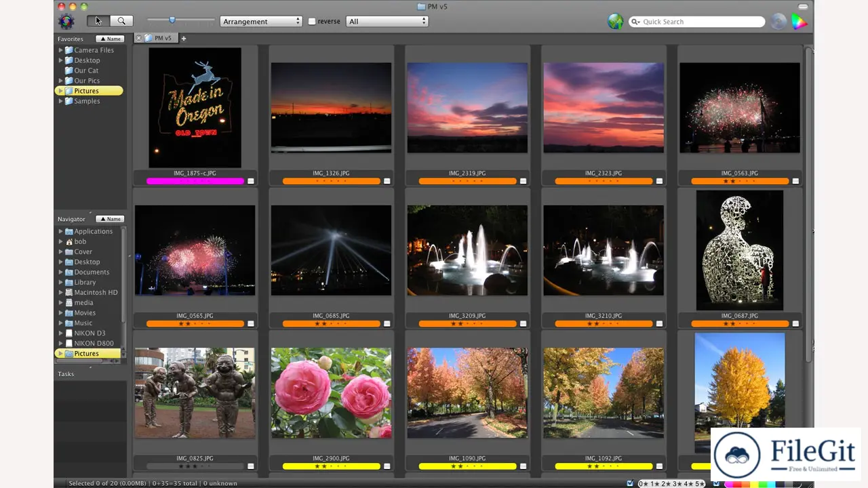Click the Camera Files folder icon
The image size is (868, 488).
coord(68,50)
